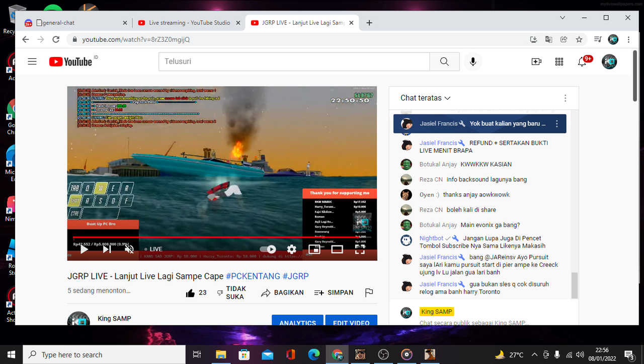Click Chrome's share page icon
Viewport: 644px width, 364px height.
(564, 39)
